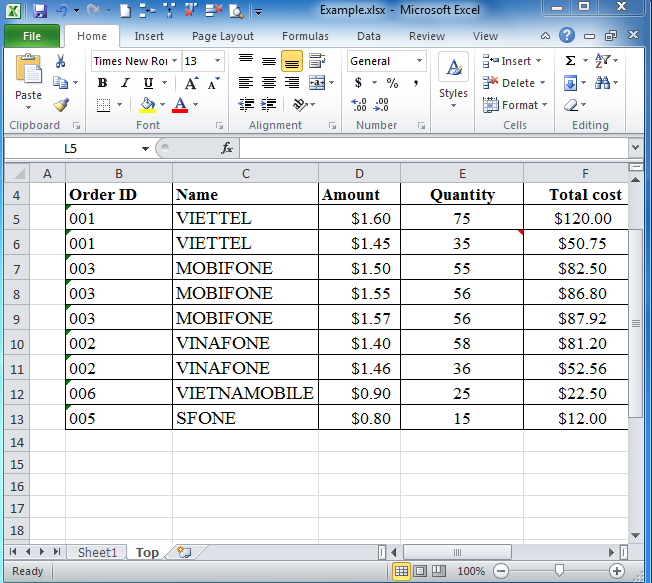Open Find and Select binoculars icon
Screen dimensions: 652x583
pos(602,83)
